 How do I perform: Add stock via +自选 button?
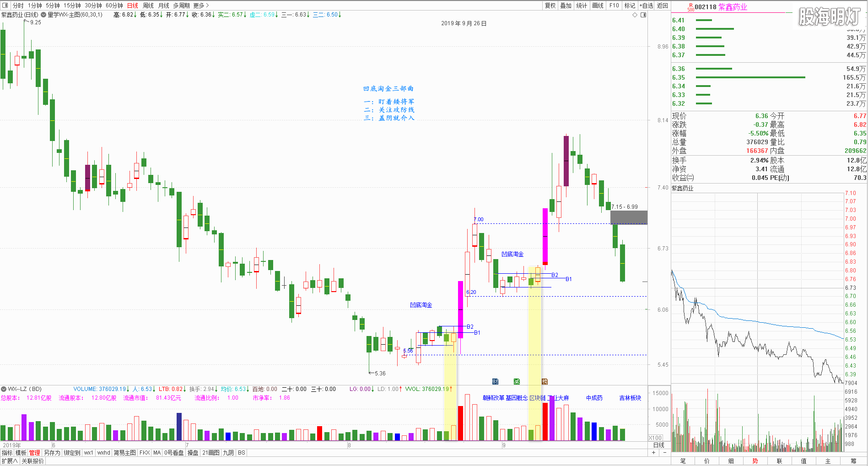pos(646,5)
